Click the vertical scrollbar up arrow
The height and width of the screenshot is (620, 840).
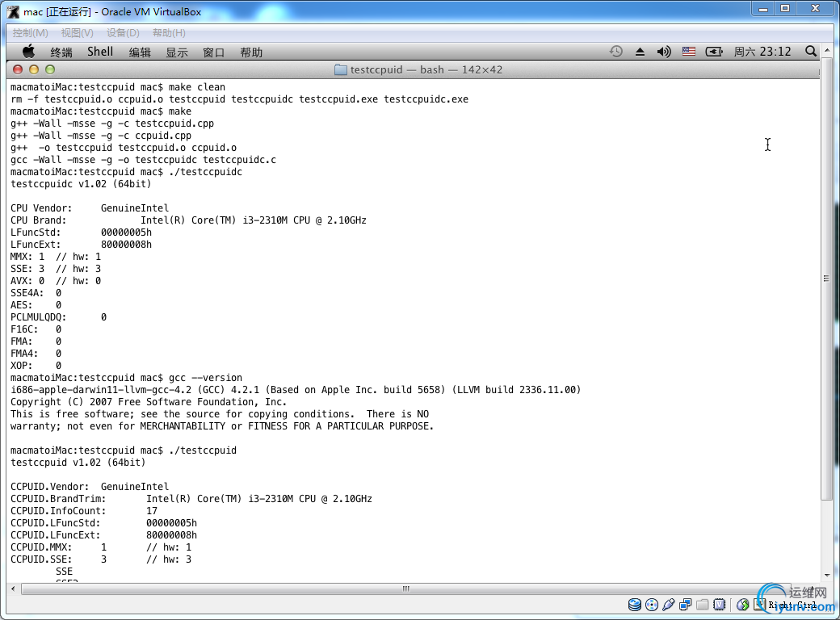pos(827,50)
